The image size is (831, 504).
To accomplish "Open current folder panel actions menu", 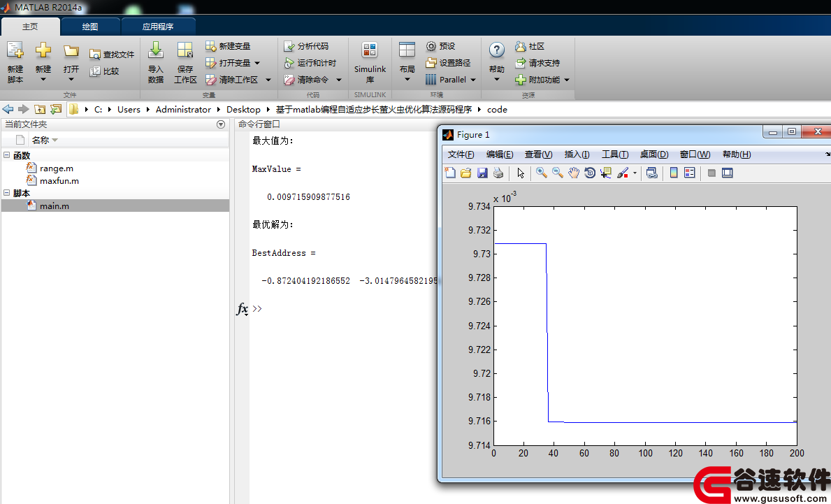I will pos(221,124).
